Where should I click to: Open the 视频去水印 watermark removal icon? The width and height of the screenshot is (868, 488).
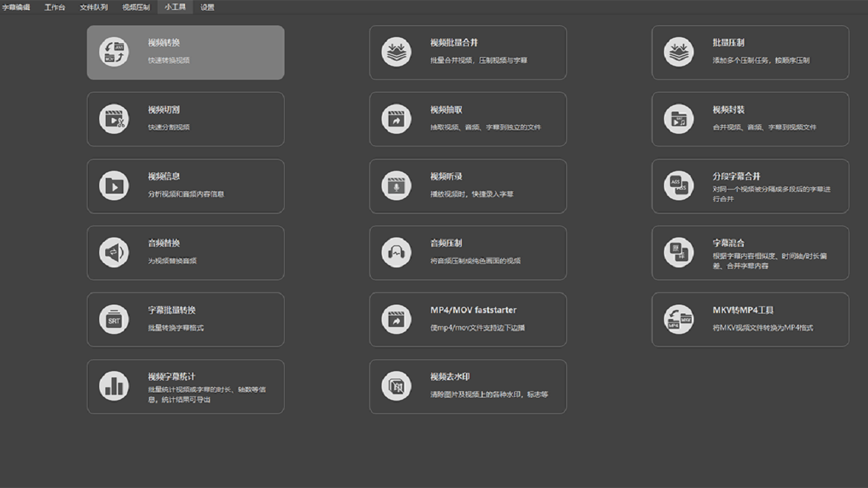[396, 386]
